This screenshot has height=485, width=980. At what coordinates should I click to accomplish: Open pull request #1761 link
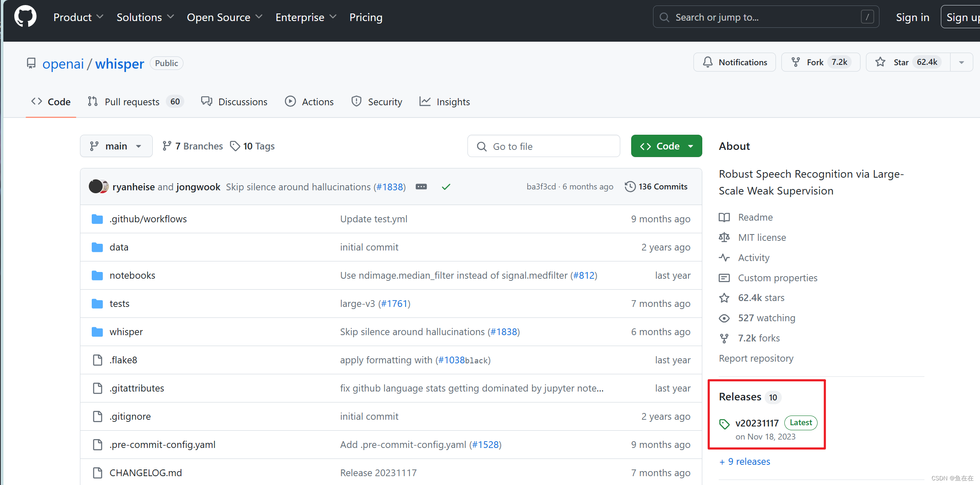pos(394,304)
